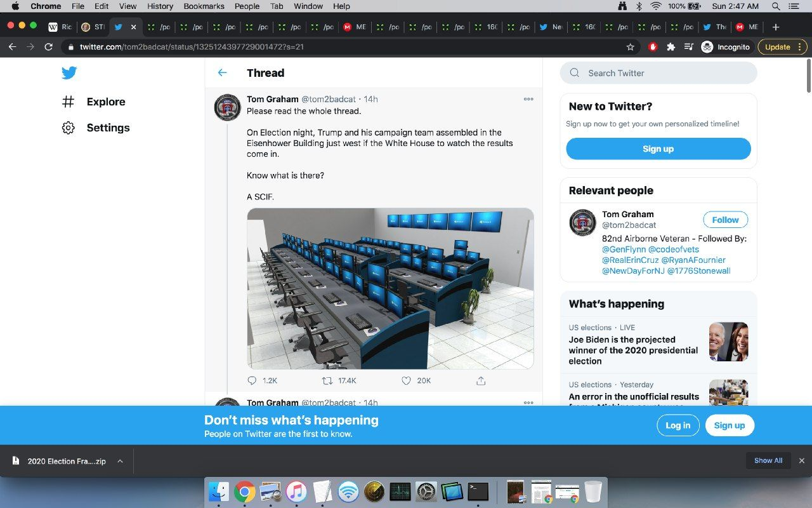The height and width of the screenshot is (508, 812).
Task: Open the Chrome File menu
Action: (78, 6)
